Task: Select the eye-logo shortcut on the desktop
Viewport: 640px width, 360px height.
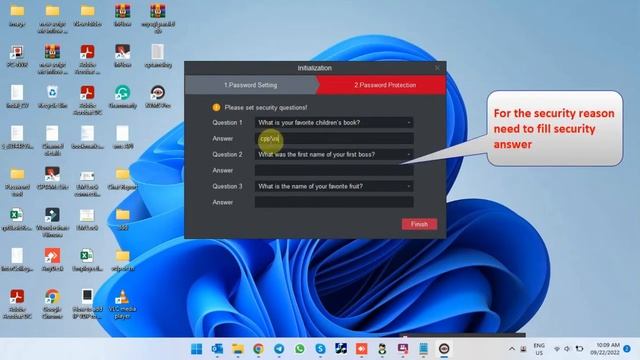Action: [x=158, y=96]
